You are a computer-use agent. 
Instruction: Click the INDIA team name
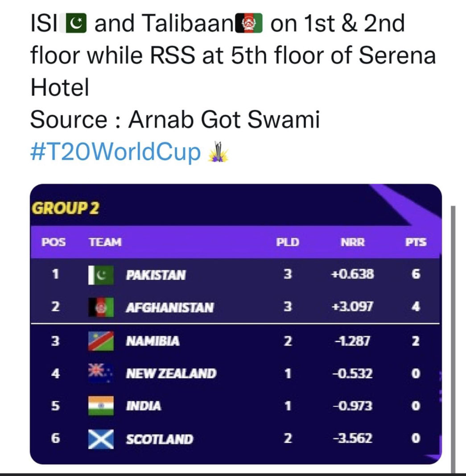tap(143, 406)
